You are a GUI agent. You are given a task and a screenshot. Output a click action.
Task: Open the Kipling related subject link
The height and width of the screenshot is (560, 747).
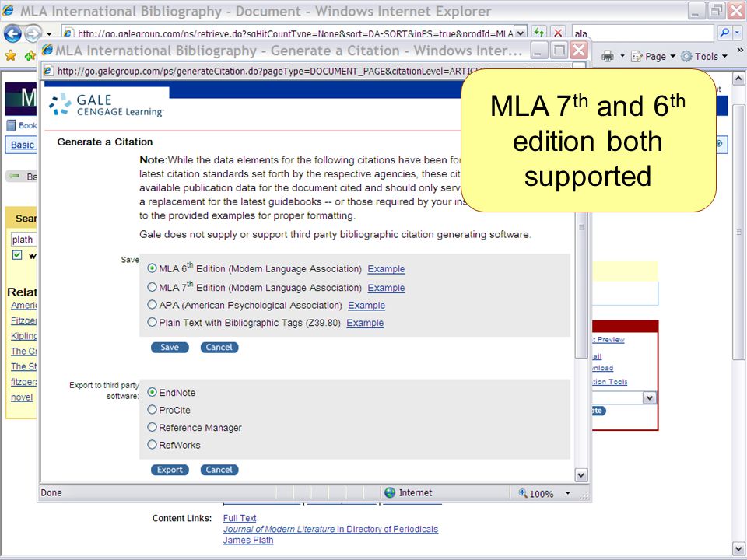click(24, 336)
